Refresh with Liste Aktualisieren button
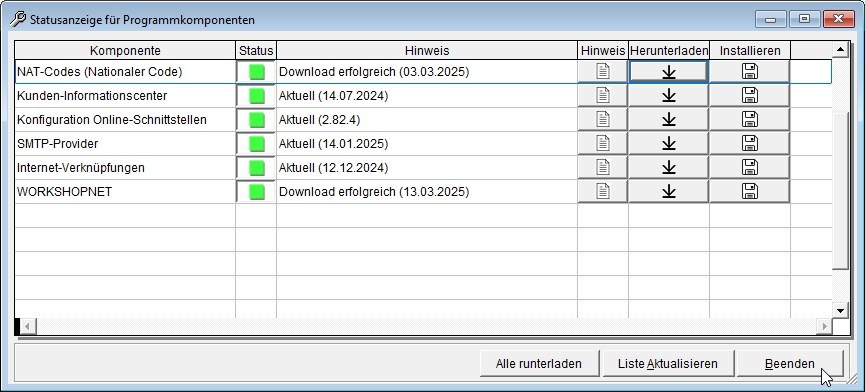The width and height of the screenshot is (865, 392). point(668,363)
